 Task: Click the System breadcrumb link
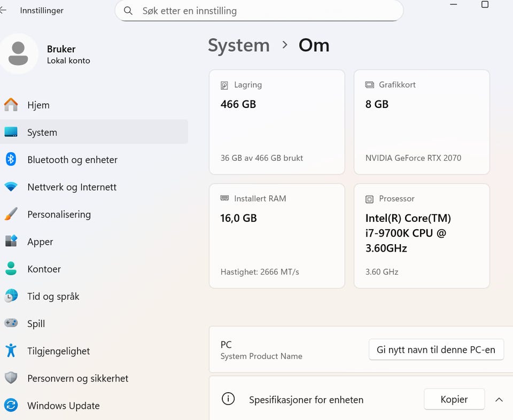pyautogui.click(x=238, y=45)
